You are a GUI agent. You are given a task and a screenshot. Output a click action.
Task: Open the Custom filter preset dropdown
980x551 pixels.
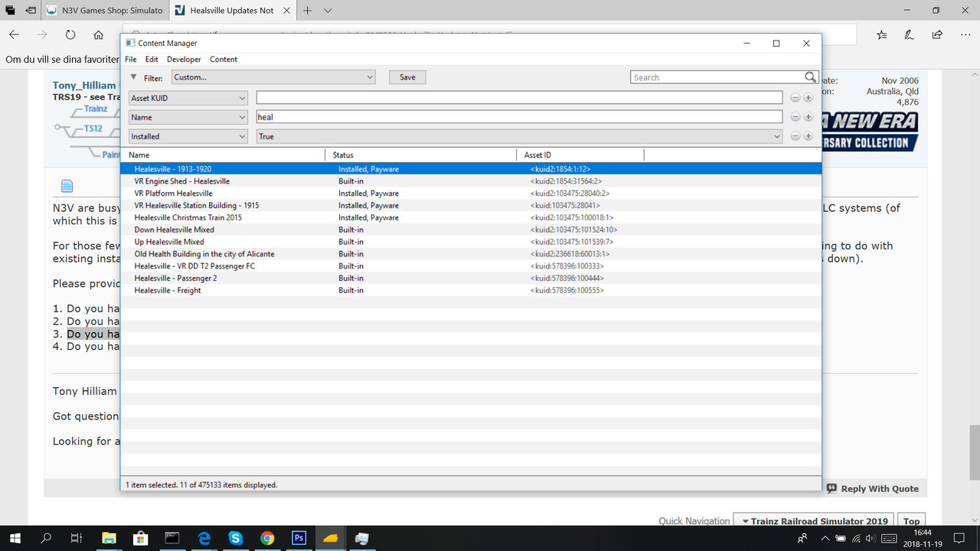click(273, 77)
